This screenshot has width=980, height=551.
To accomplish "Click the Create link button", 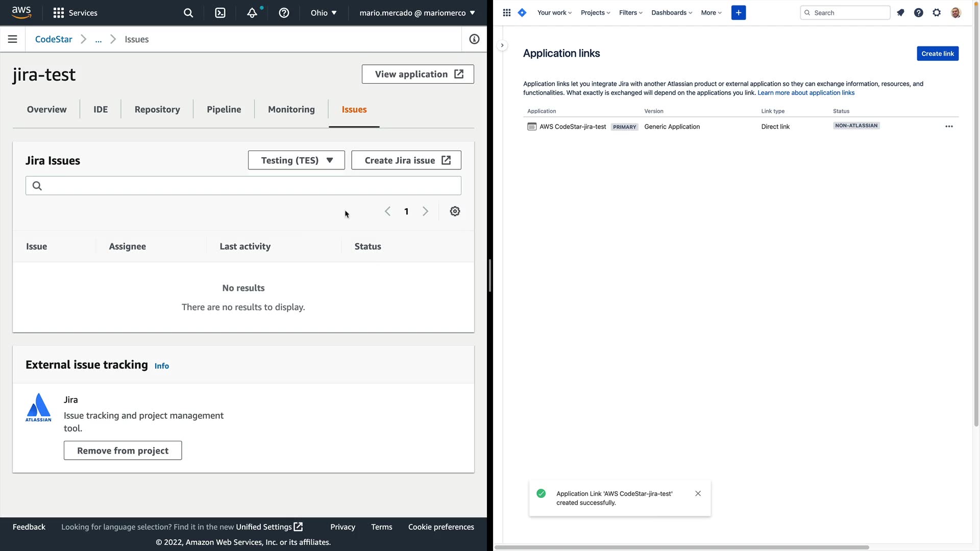I will (x=937, y=54).
